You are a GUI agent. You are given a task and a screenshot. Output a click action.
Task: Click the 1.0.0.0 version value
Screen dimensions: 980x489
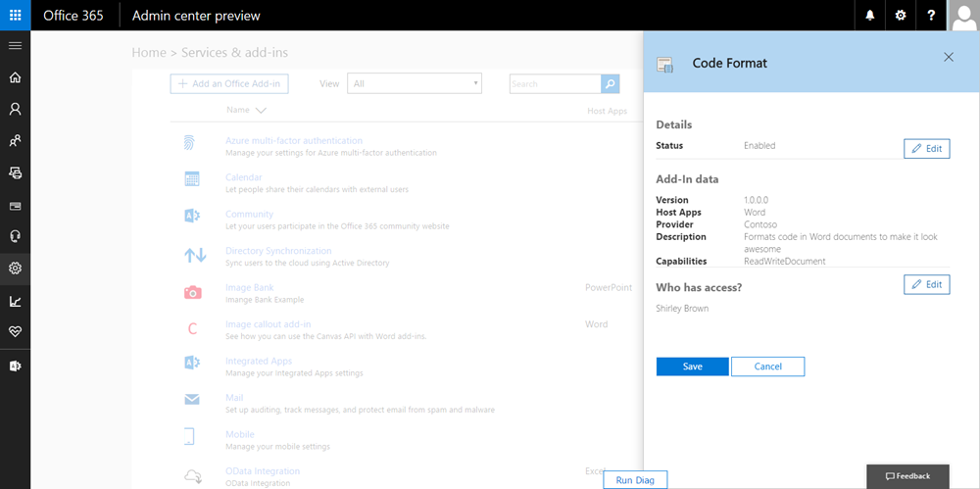756,200
